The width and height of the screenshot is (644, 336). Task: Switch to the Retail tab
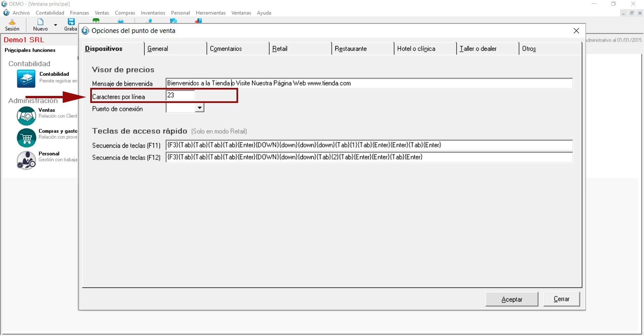pyautogui.click(x=280, y=49)
